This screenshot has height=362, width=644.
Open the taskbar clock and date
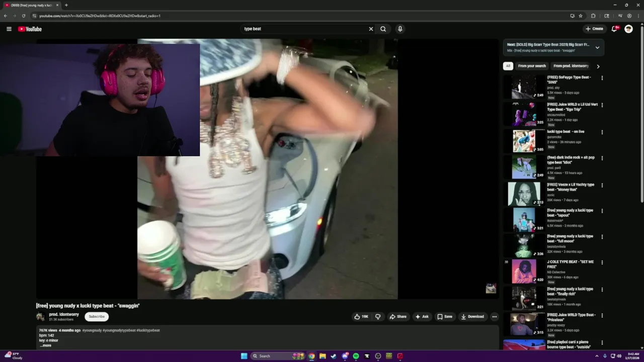[x=631, y=356]
